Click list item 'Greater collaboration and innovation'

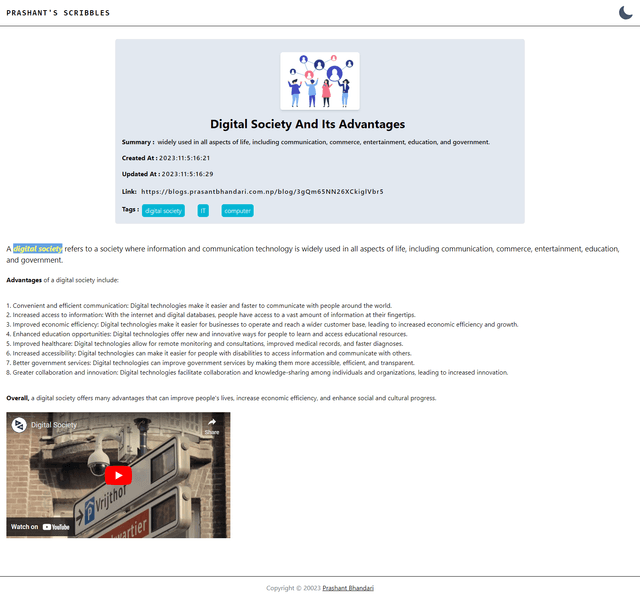[x=257, y=372]
